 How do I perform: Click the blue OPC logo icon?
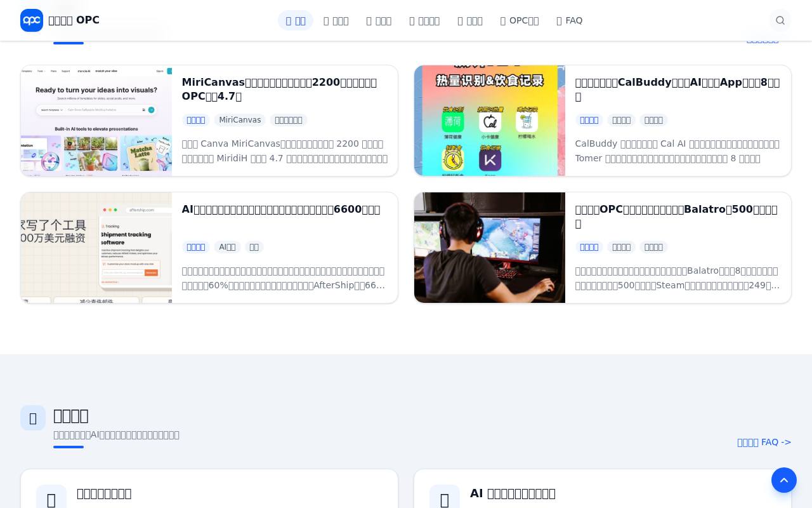click(x=32, y=20)
